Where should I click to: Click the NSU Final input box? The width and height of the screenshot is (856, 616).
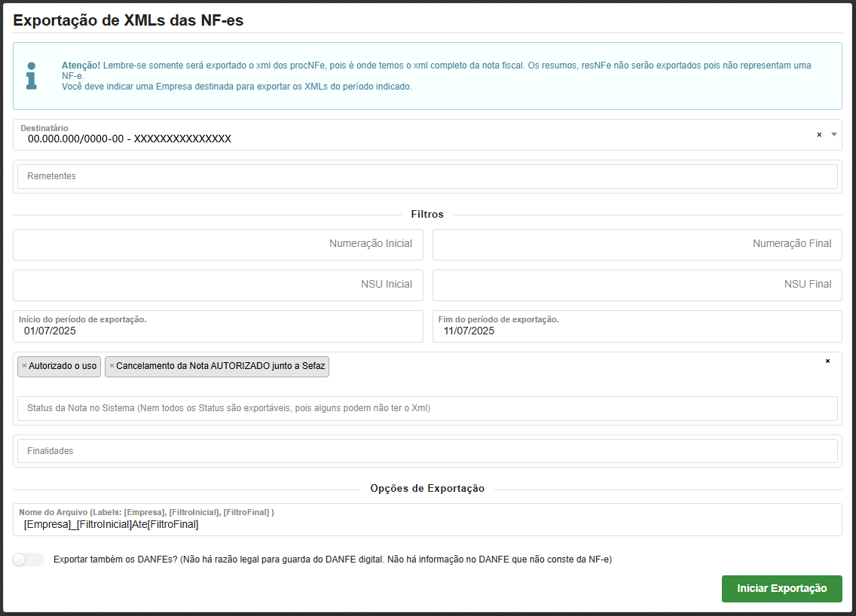pyautogui.click(x=637, y=285)
